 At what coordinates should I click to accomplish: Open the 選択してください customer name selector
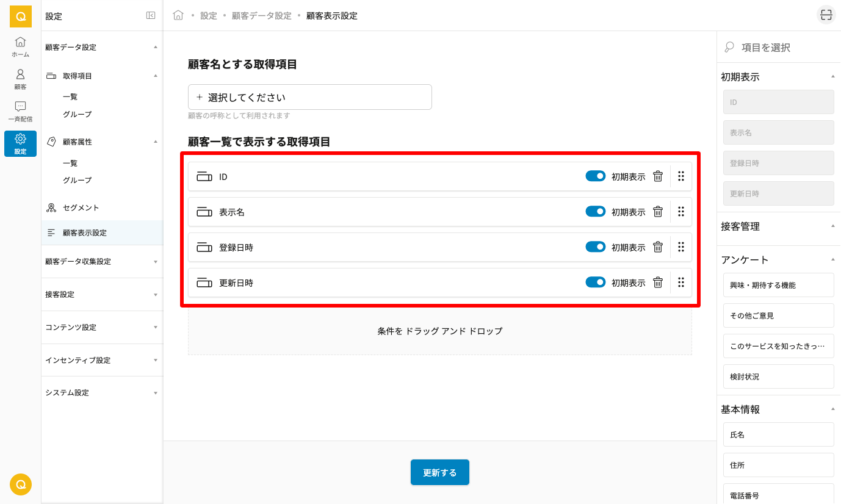[x=309, y=97]
